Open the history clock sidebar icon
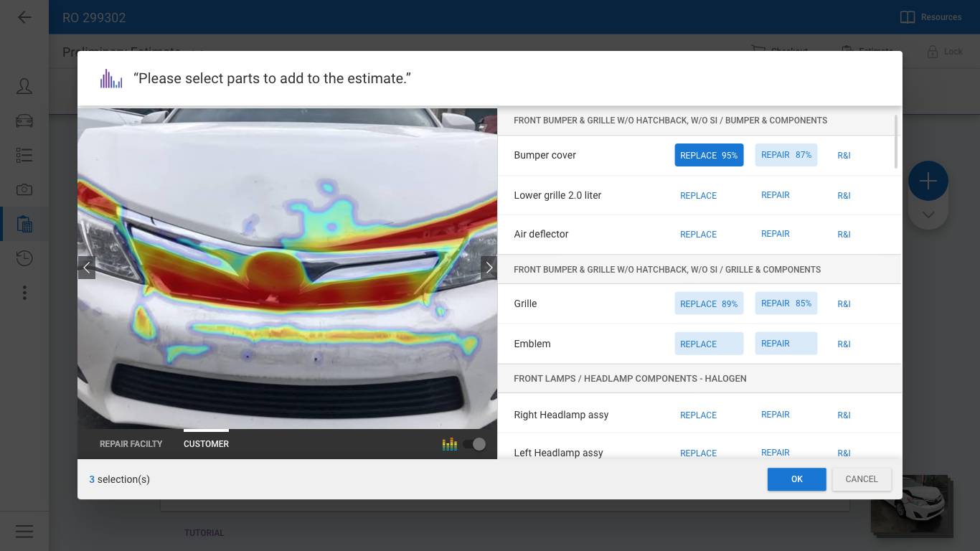Image resolution: width=980 pixels, height=551 pixels. tap(24, 258)
